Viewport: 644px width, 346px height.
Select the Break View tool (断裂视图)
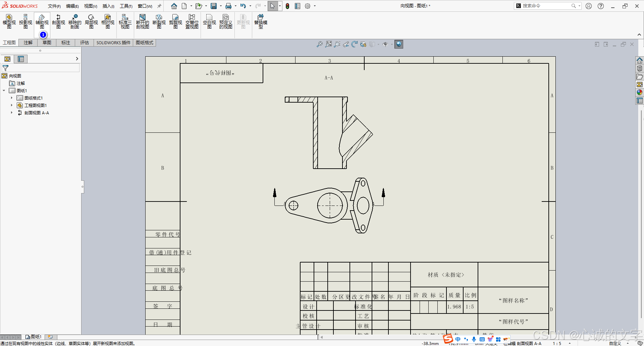[x=159, y=21]
